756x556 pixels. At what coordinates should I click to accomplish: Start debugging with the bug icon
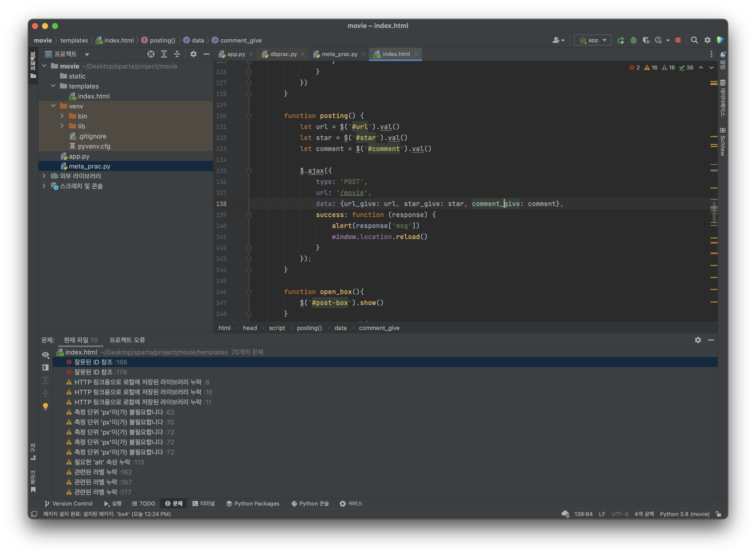[x=633, y=40]
